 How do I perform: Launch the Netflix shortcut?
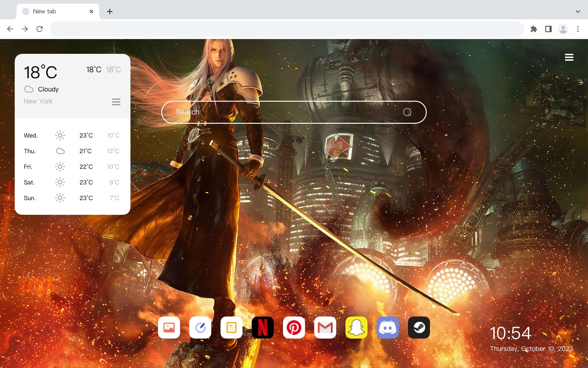[263, 328]
